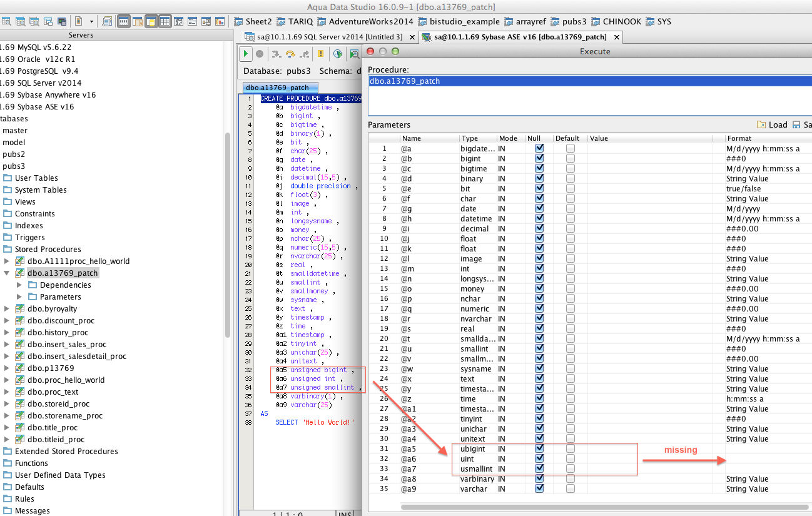Check the Default box for @t smalldatetime

[571, 338]
